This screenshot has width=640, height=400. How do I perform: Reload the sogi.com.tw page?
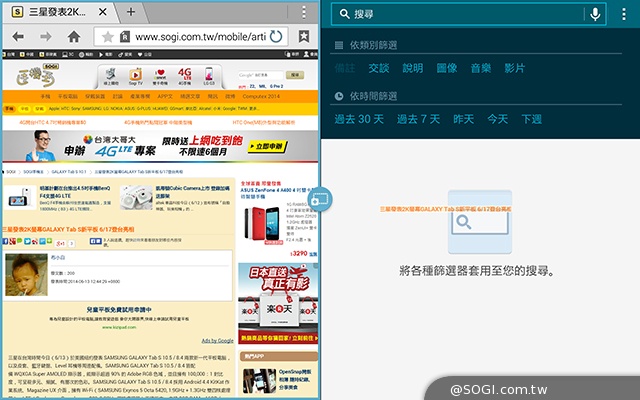275,37
